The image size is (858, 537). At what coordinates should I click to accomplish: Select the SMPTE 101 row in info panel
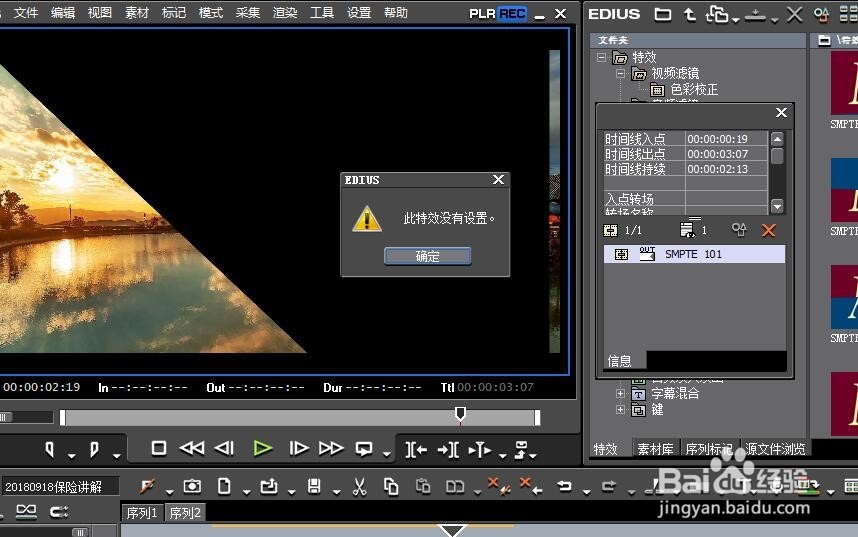[x=694, y=254]
